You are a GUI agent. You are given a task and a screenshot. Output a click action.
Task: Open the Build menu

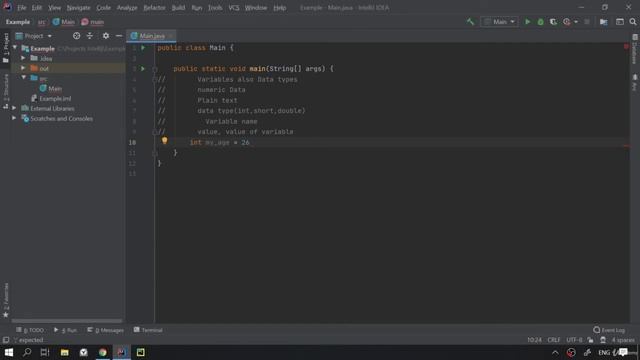(x=178, y=8)
